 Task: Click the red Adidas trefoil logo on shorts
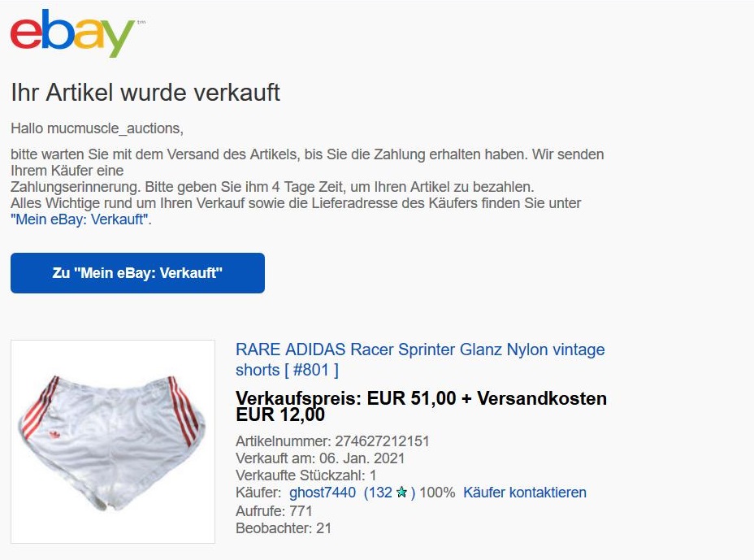click(x=54, y=435)
